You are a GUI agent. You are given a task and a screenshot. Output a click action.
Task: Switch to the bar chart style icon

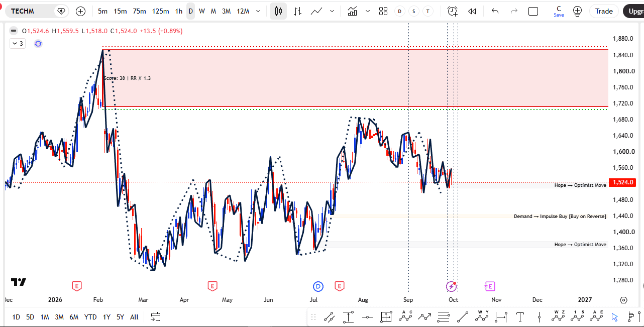pos(298,11)
